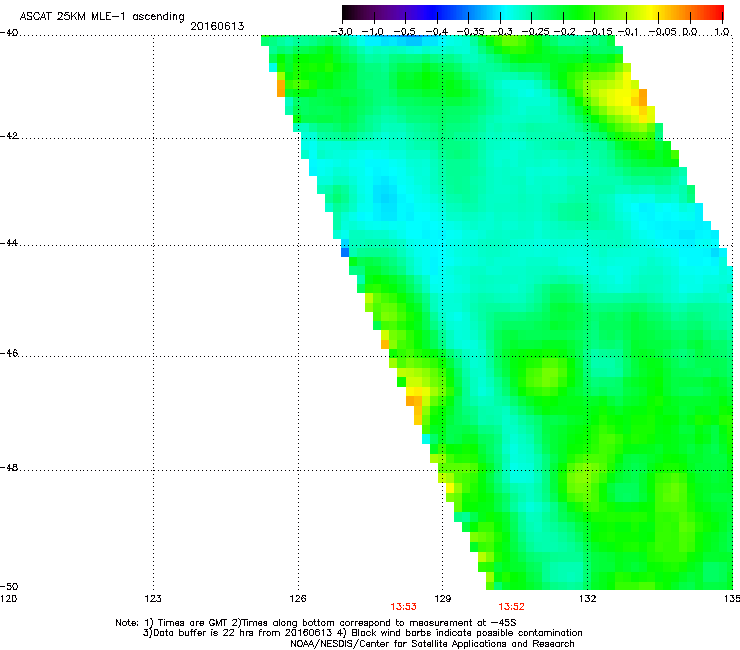740x650 pixels.
Task: Click the -0.35 color scale label
Action: (x=471, y=32)
